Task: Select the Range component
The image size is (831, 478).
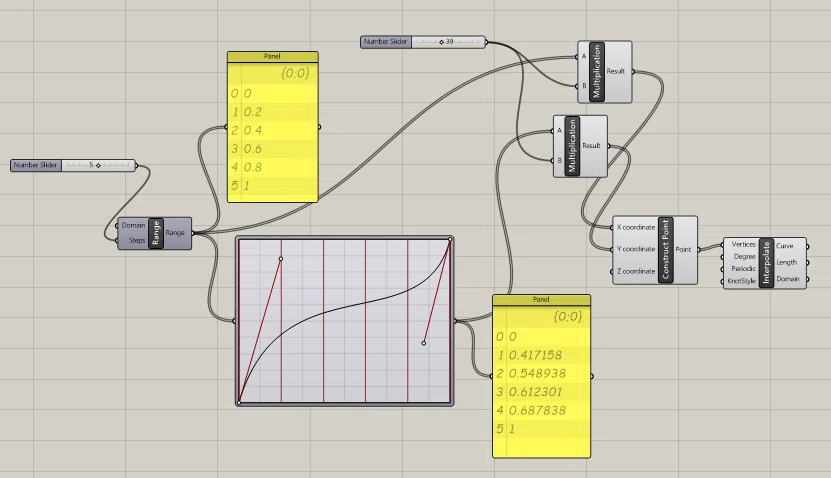Action: coord(156,233)
